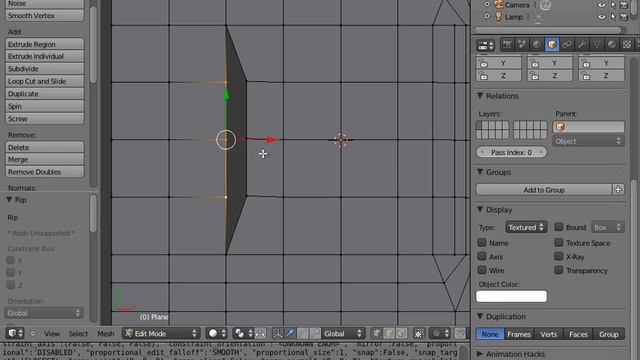This screenshot has height=360, width=640.
Task: Click the Camera object icon in outliner
Action: tap(499, 5)
